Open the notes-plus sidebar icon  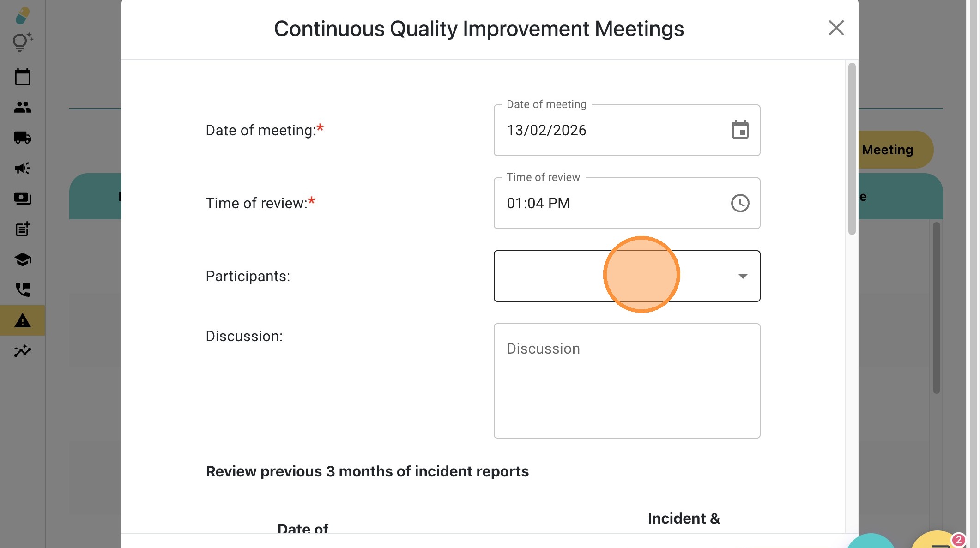point(22,229)
